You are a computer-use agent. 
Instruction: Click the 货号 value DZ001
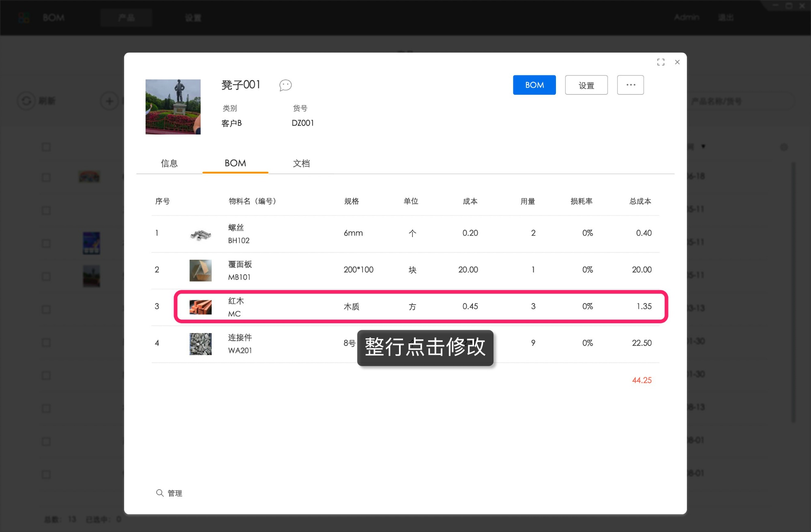303,123
